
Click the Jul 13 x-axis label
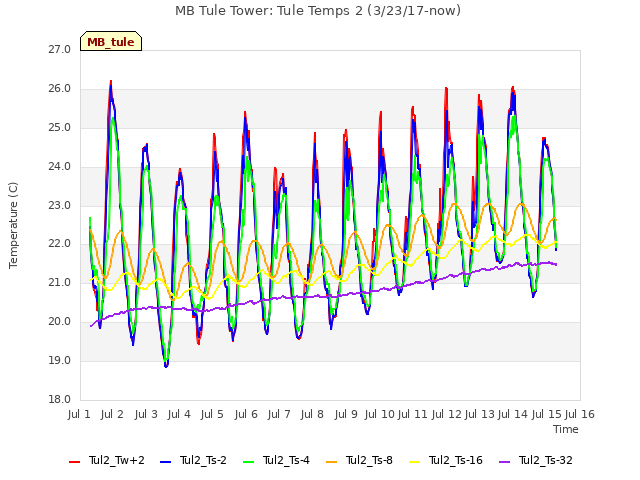[x=480, y=414]
